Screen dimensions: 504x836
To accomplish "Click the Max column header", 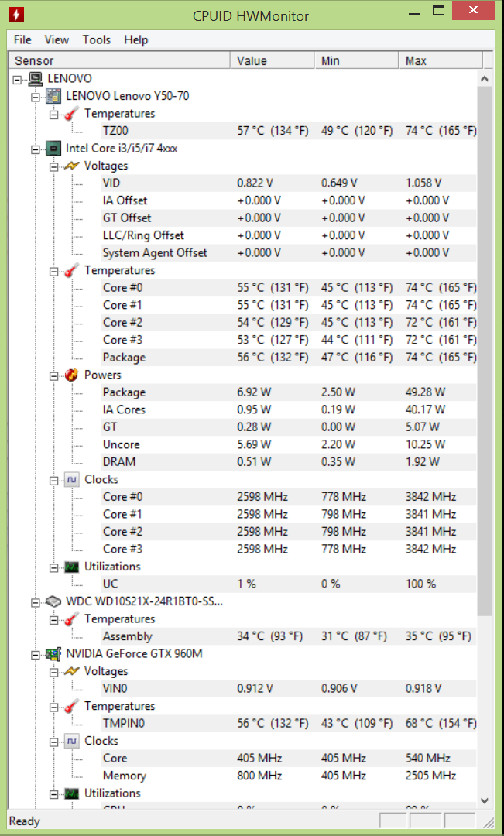I will coord(441,61).
